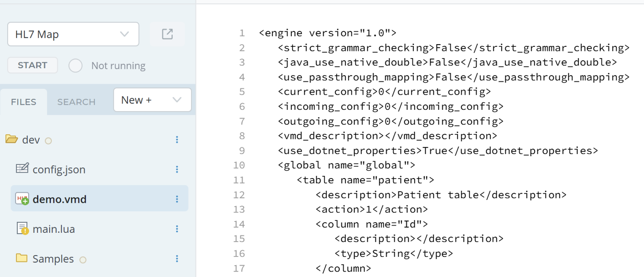Open the Samples folder three-dot menu
This screenshot has height=277, width=644.
pos(177,258)
